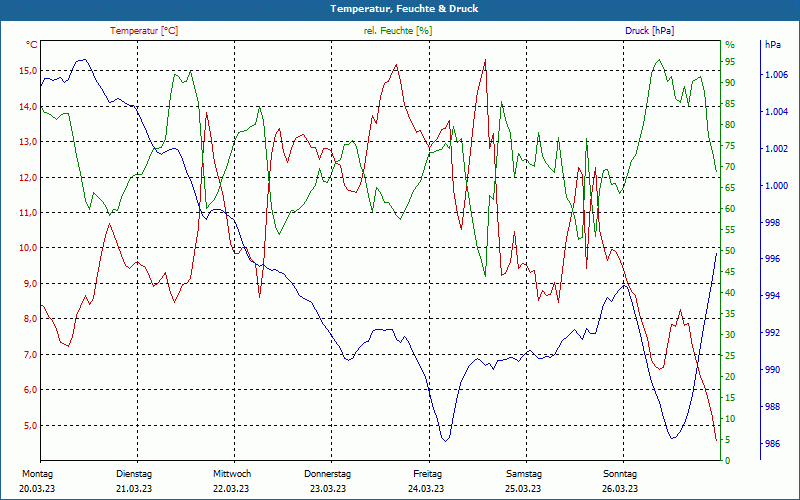
Task: Click the 'Samstag' day label
Action: [524, 474]
